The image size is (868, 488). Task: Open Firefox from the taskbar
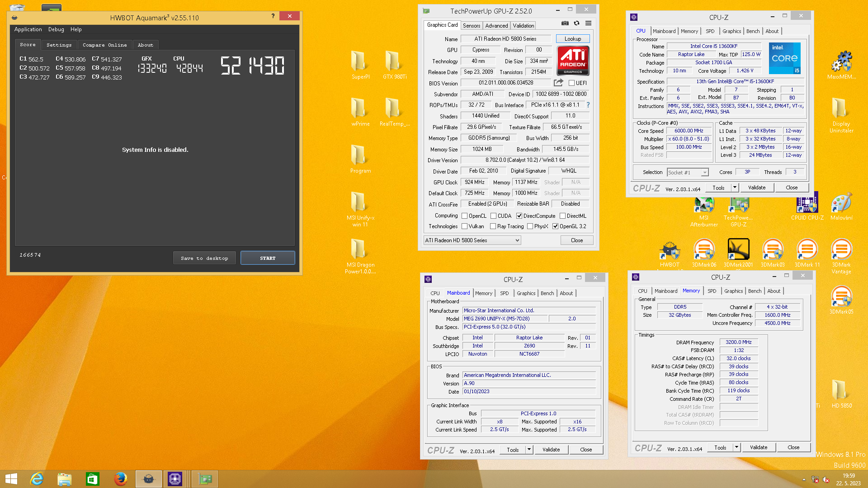(x=120, y=479)
